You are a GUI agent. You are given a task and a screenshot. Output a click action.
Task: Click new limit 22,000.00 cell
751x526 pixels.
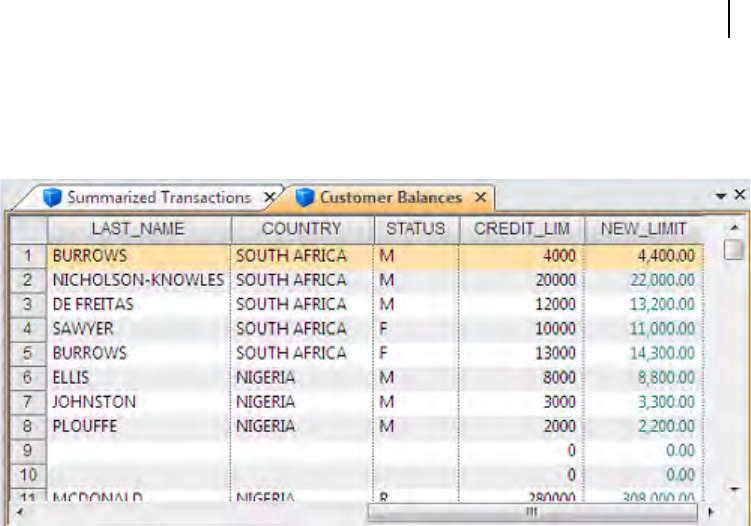[644, 280]
